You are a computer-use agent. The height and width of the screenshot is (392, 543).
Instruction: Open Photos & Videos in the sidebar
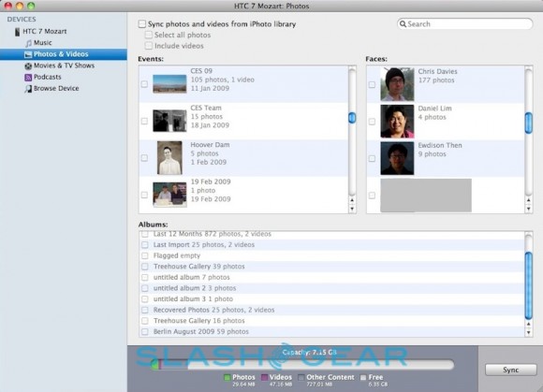point(64,54)
